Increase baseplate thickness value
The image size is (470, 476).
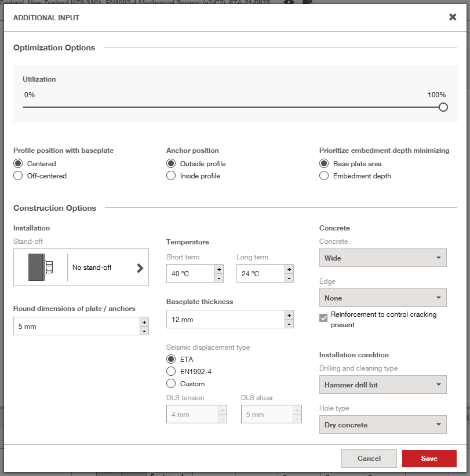pos(289,315)
